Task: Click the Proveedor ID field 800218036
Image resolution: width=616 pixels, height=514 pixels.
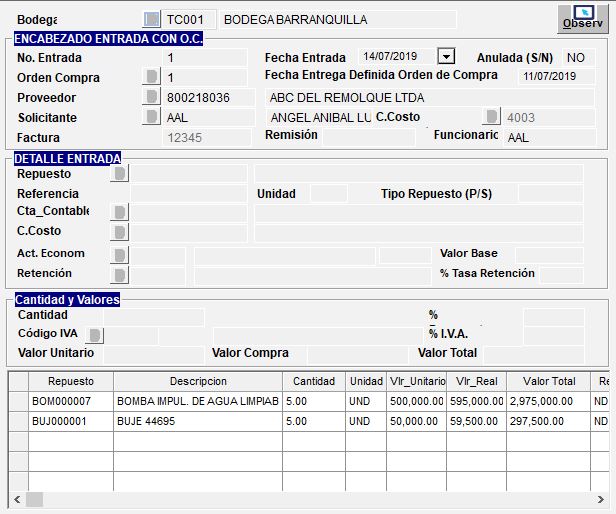Action: pyautogui.click(x=209, y=97)
